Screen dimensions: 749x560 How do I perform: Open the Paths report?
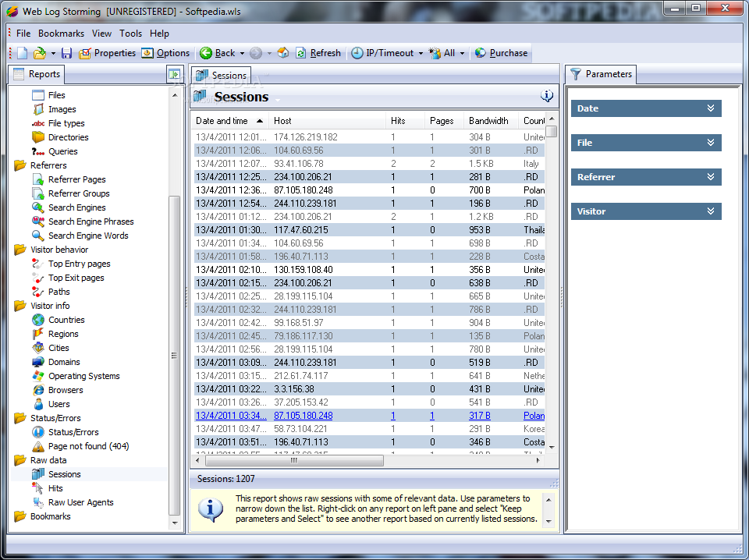(51, 292)
